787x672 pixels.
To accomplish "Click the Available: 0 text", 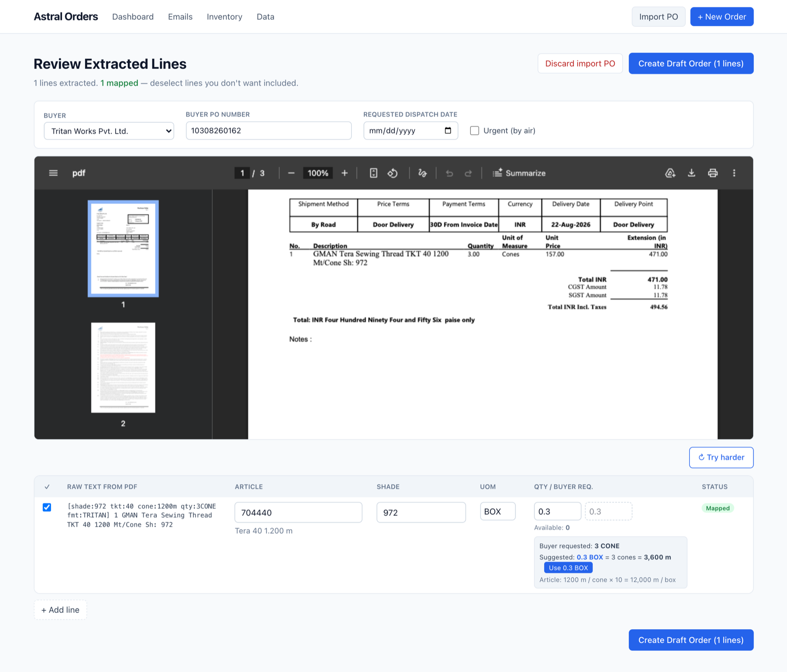I will 552,528.
